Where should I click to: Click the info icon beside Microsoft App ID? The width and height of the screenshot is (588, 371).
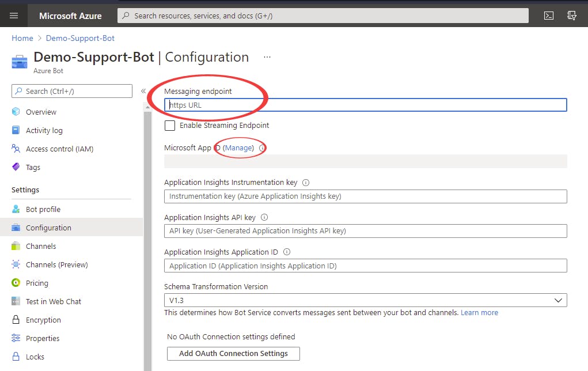pyautogui.click(x=262, y=148)
